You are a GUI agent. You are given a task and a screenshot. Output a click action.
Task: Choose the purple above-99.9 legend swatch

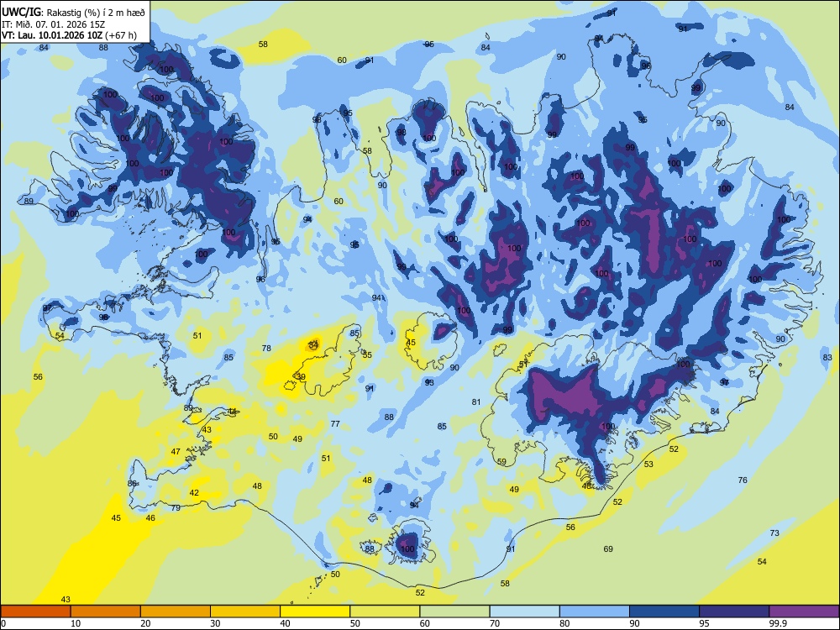pyautogui.click(x=804, y=612)
